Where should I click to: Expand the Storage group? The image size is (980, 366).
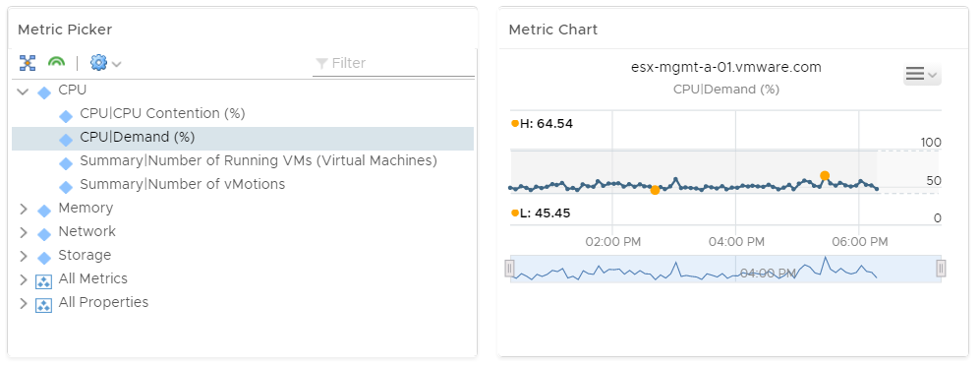pyautogui.click(x=24, y=257)
